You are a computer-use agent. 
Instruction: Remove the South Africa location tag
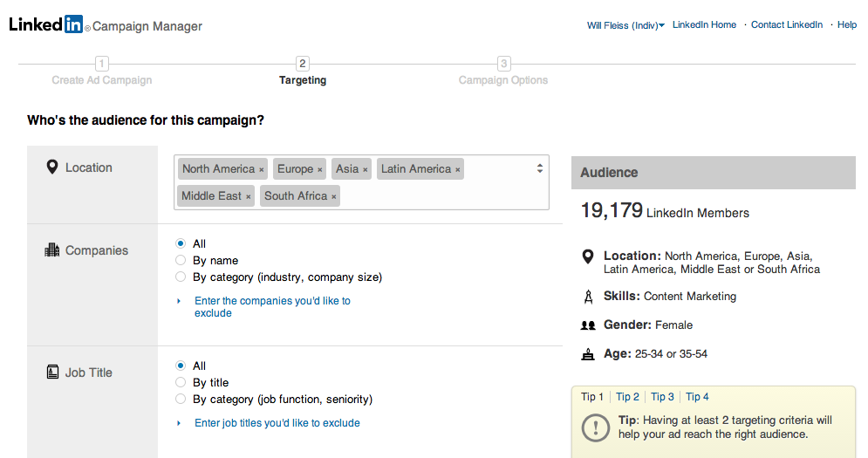point(334,197)
